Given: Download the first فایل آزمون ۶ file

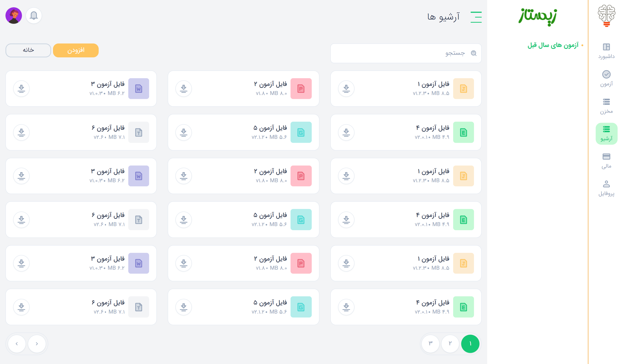Looking at the screenshot, I should 21,132.
